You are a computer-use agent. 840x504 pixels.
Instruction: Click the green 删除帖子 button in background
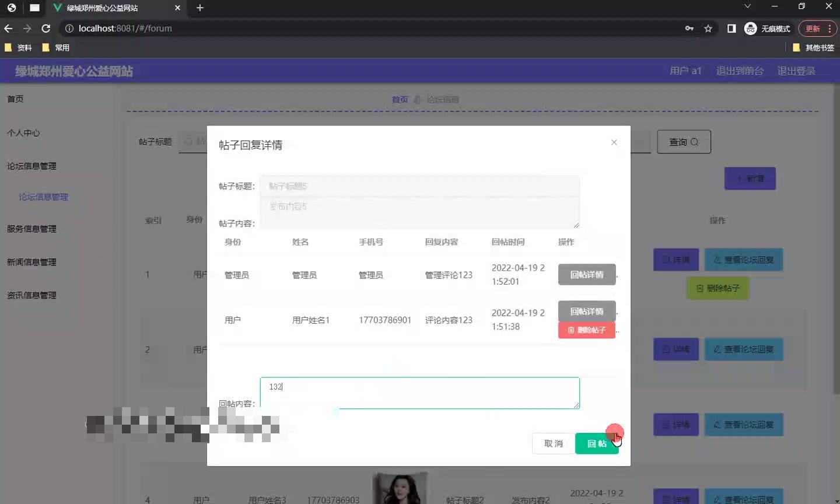tap(717, 288)
